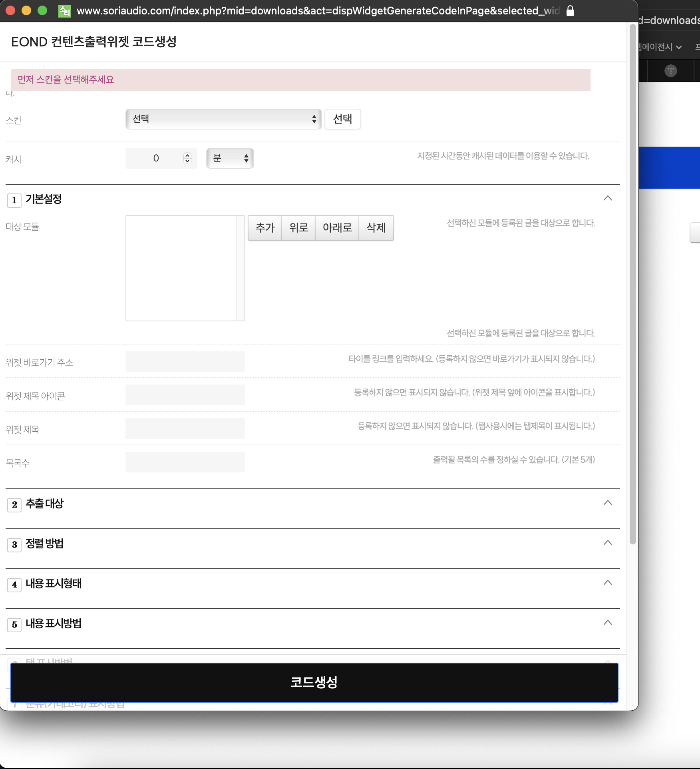This screenshot has height=769, width=700.
Task: Click the 위젯 제목 input field
Action: (185, 428)
